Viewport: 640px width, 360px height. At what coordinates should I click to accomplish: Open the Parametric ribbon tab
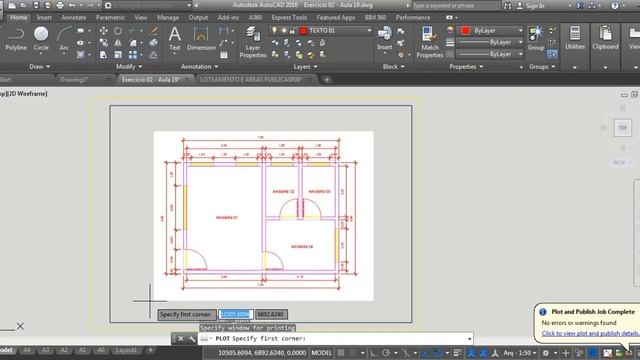click(x=110, y=18)
